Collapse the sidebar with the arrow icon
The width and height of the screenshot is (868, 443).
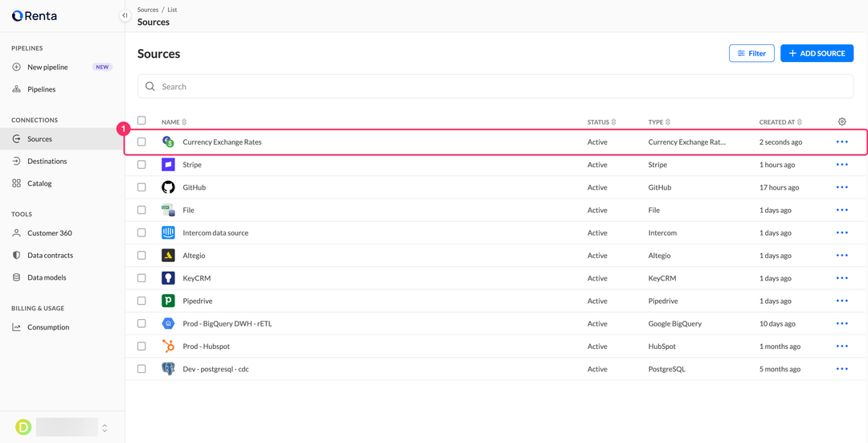click(125, 15)
